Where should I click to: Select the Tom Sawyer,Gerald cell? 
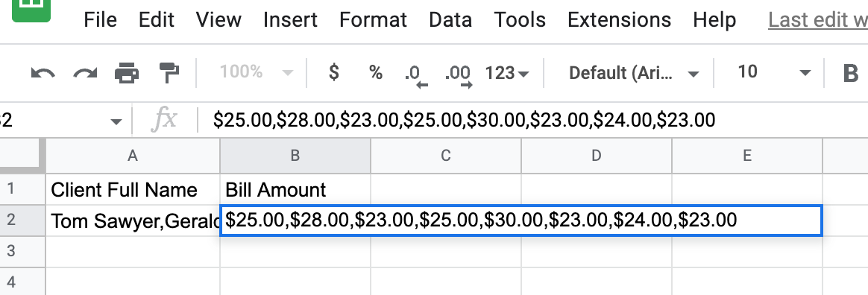[133, 221]
